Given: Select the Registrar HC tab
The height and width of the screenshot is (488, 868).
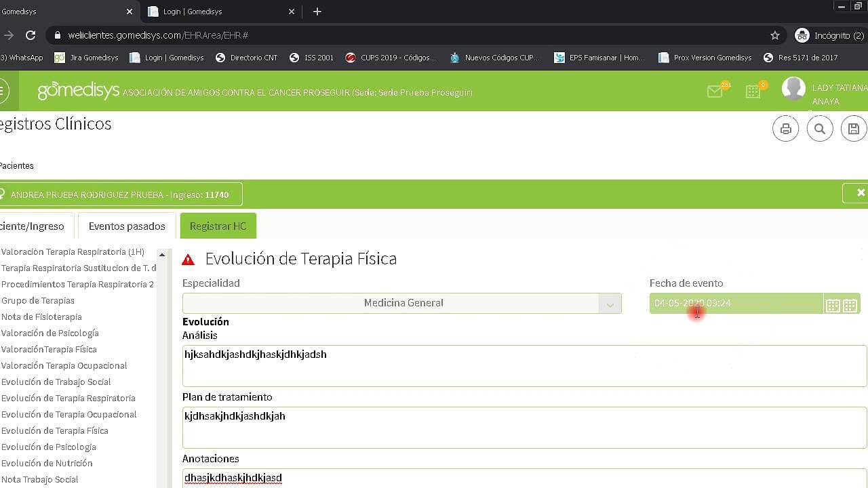Looking at the screenshot, I should tap(218, 226).
